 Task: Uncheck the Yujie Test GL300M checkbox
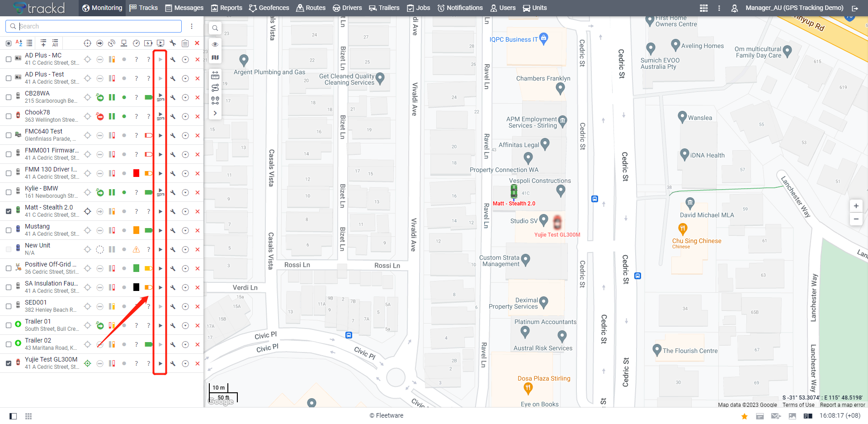click(9, 363)
